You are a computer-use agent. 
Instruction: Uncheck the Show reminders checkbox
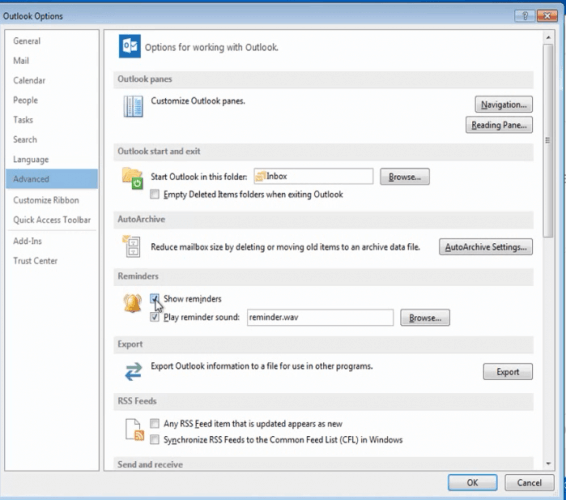coord(154,298)
